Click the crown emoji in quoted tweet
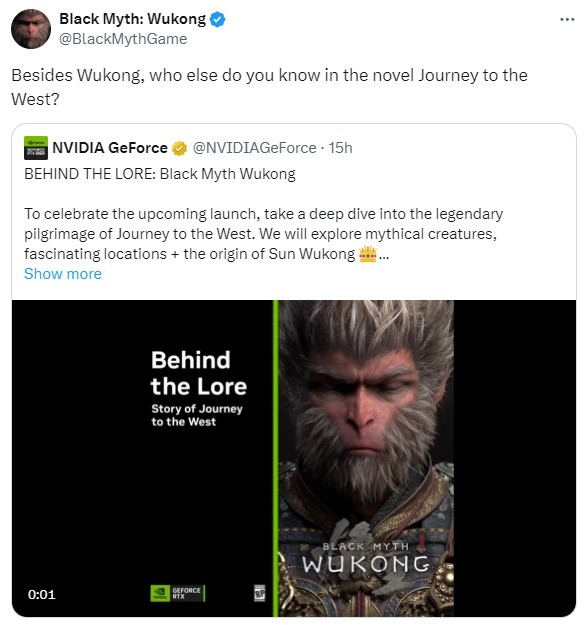 368,254
